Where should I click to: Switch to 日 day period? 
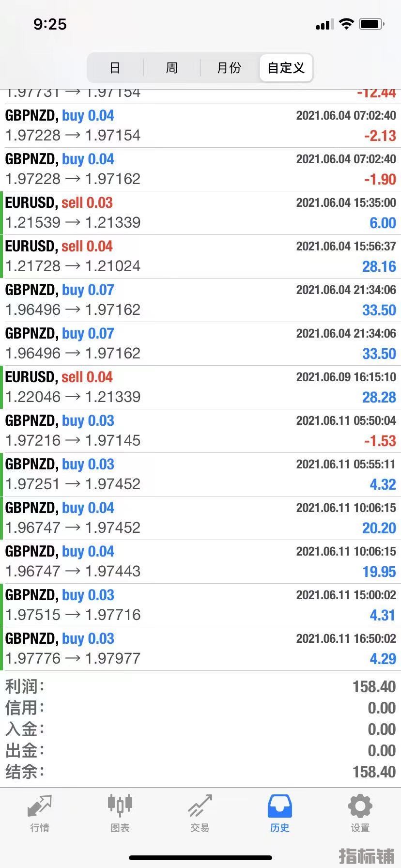[x=115, y=68]
